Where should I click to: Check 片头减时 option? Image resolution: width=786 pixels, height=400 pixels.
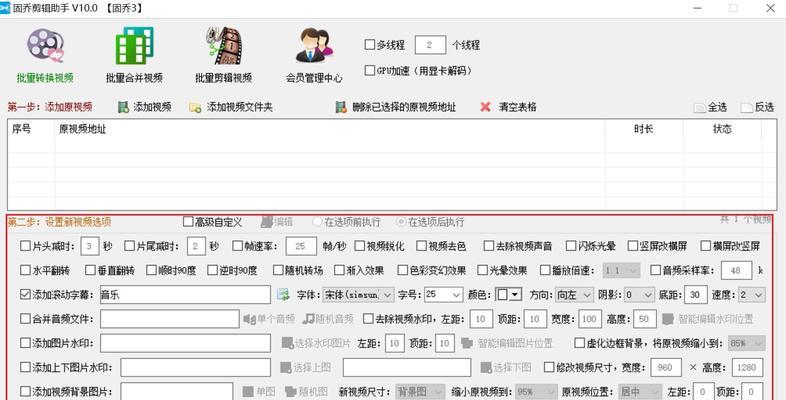(x=25, y=246)
